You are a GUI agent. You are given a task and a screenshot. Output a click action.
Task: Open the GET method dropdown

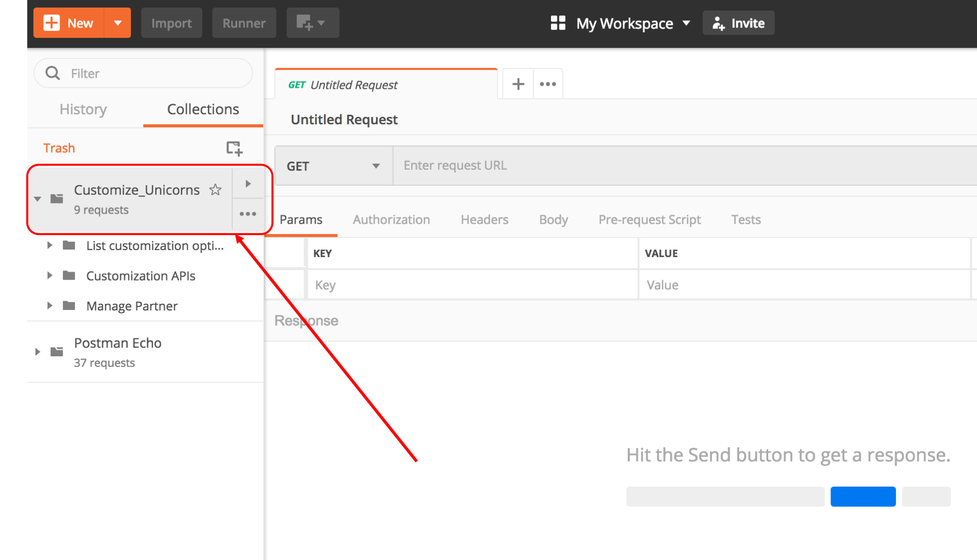point(334,166)
